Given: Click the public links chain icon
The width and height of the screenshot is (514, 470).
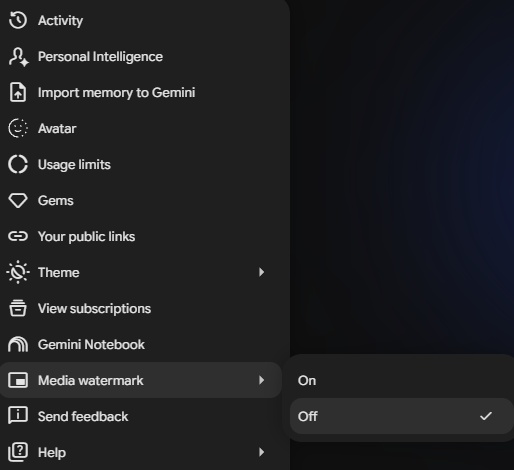Looking at the screenshot, I should (18, 236).
